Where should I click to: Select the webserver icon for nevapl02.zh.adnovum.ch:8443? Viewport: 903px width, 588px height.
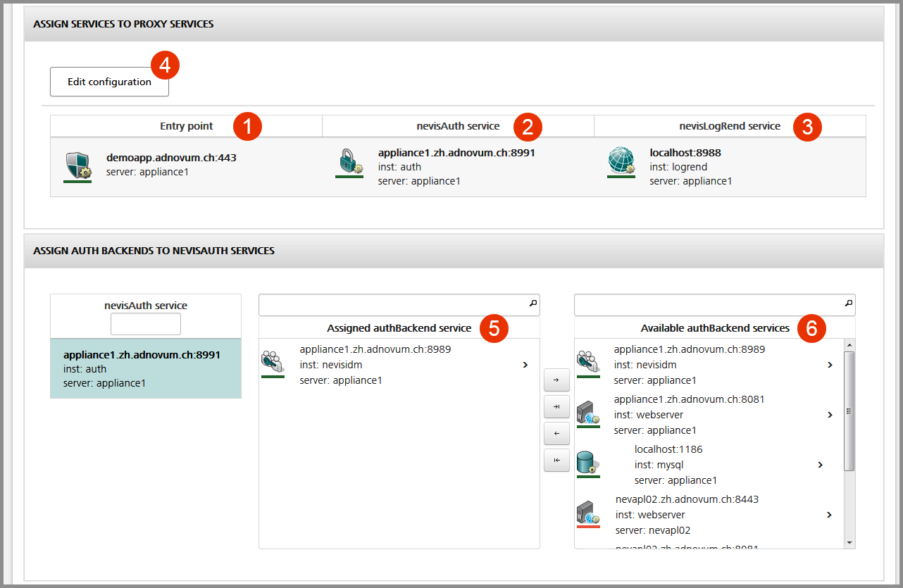point(588,513)
